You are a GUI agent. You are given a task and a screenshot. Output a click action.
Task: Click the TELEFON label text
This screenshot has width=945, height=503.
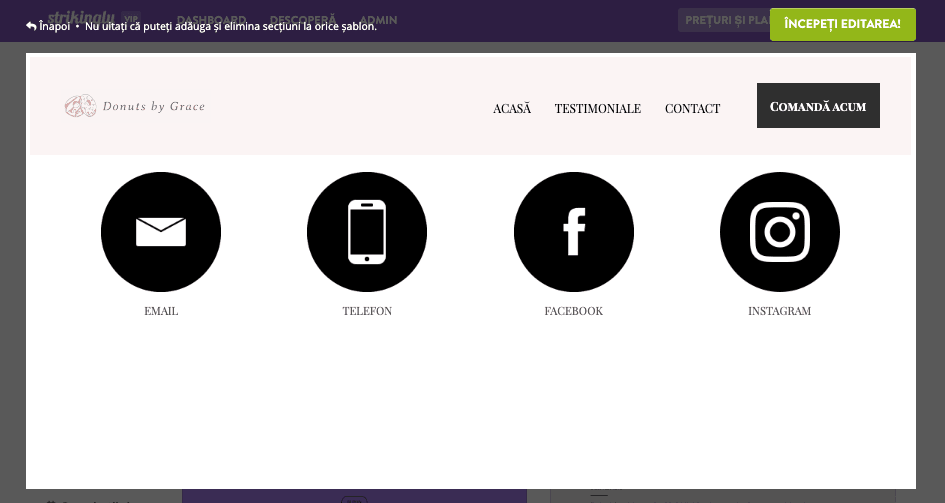(367, 311)
